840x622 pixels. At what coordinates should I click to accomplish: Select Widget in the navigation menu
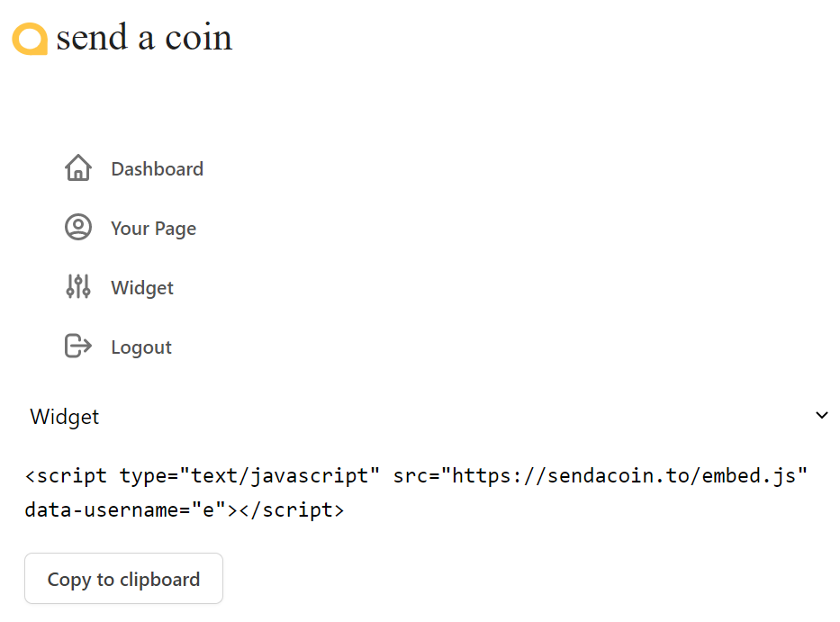coord(141,287)
